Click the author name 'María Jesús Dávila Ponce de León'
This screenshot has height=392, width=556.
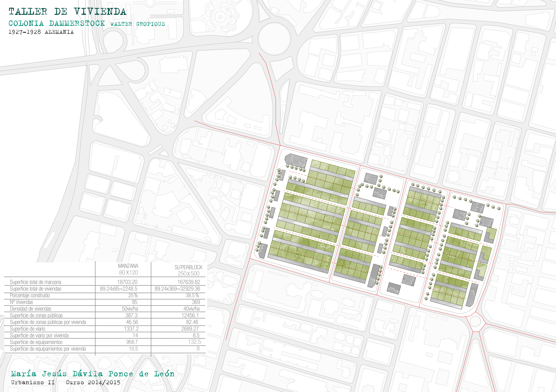[93, 374]
